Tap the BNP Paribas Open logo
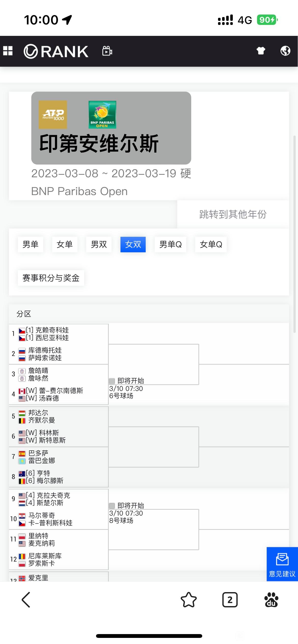The image size is (298, 644). tap(102, 114)
